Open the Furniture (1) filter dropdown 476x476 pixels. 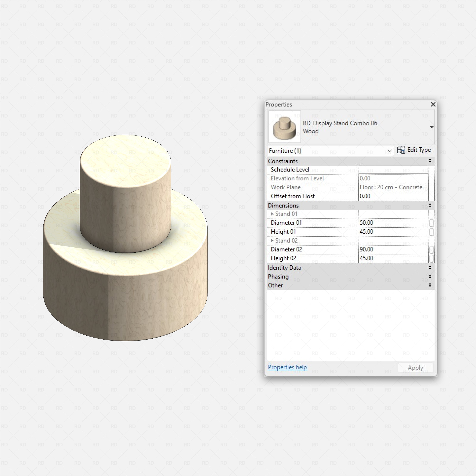330,151
